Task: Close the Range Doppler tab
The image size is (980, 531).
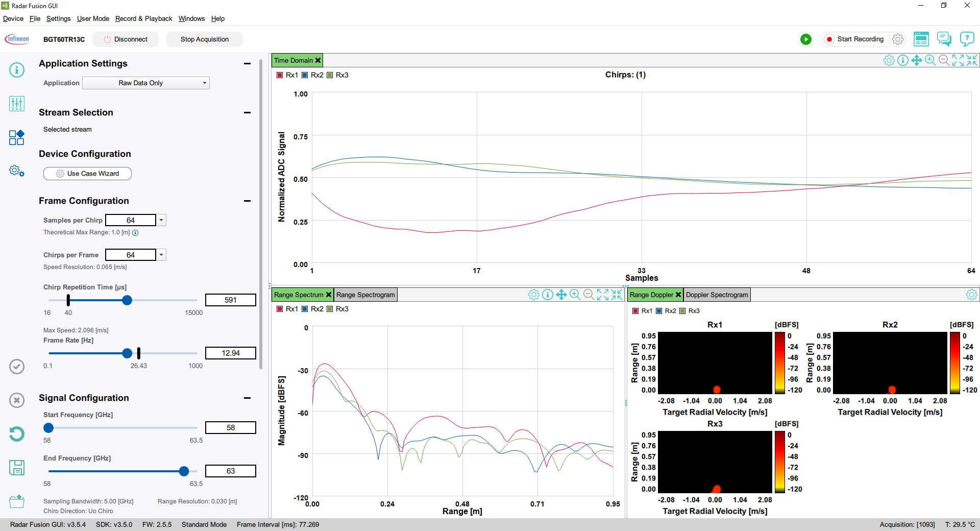Action: (x=678, y=295)
